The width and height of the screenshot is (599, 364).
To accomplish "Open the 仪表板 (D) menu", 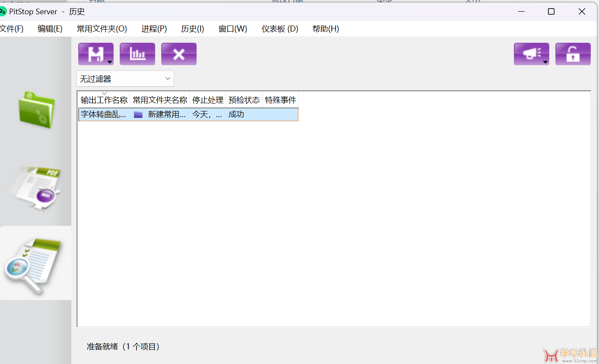I will [280, 29].
